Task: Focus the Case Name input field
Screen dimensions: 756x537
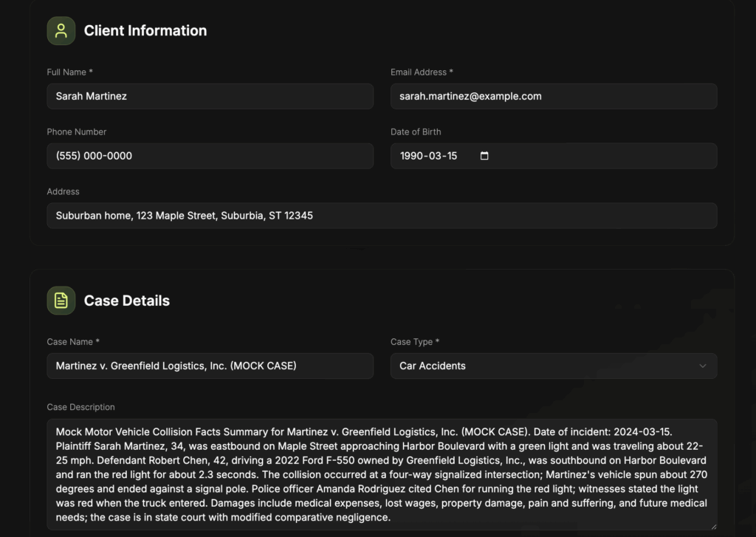Action: 210,366
